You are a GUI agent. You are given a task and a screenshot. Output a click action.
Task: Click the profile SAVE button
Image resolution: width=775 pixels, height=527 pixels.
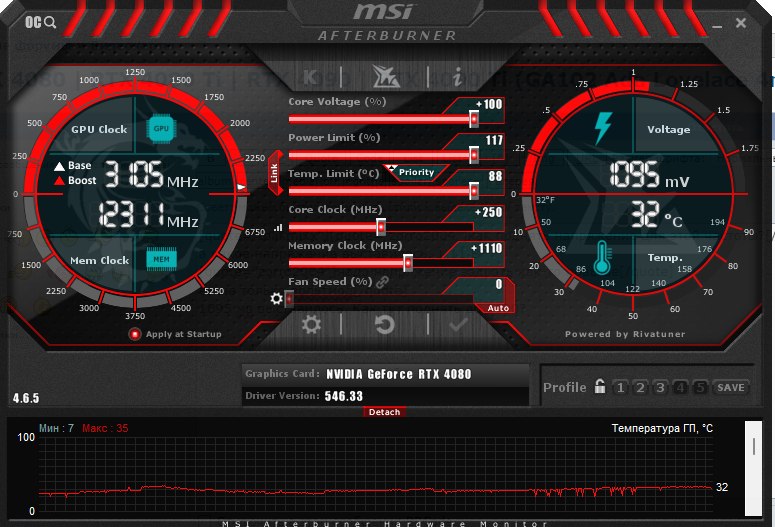(731, 388)
